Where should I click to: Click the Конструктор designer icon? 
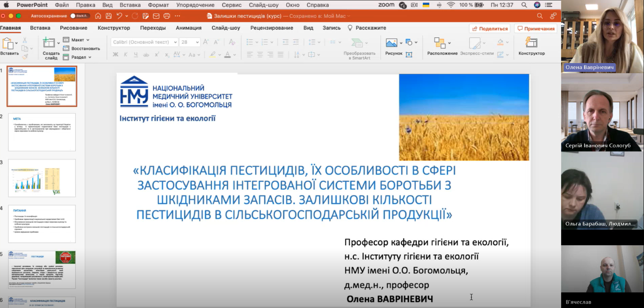(531, 42)
